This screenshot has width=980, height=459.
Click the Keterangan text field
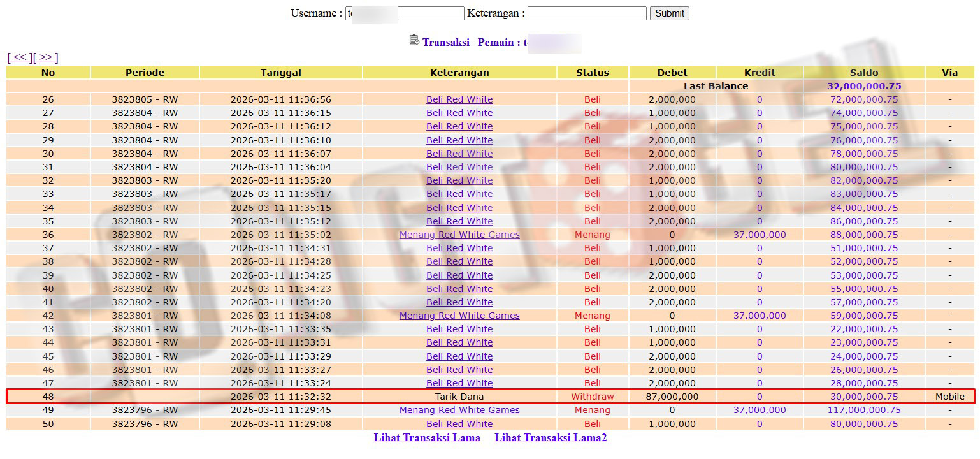586,13
